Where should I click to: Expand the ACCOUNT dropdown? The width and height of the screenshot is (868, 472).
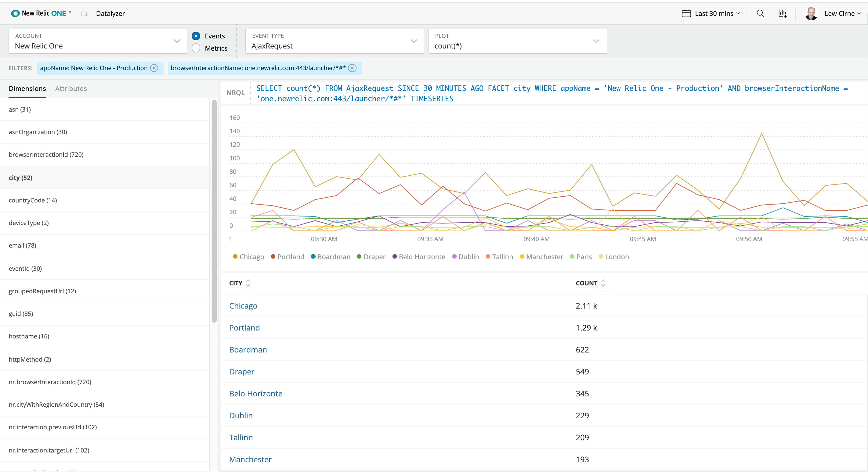[x=98, y=41]
